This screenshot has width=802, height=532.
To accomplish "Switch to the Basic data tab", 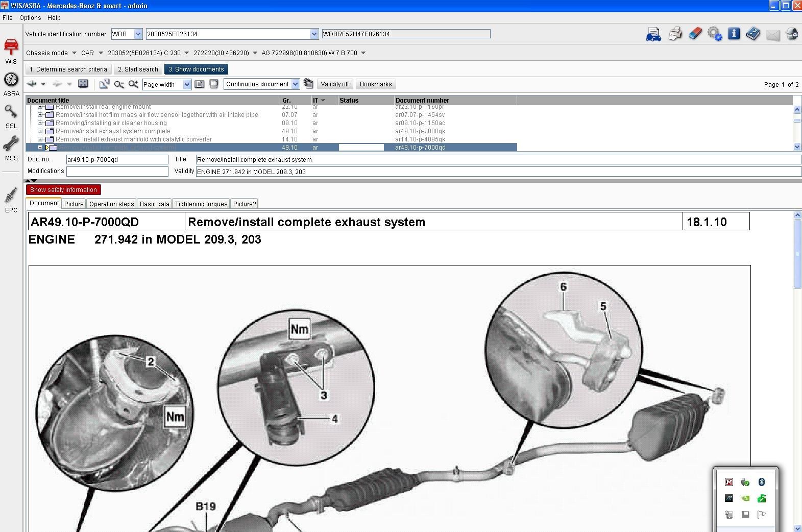I will click(154, 204).
